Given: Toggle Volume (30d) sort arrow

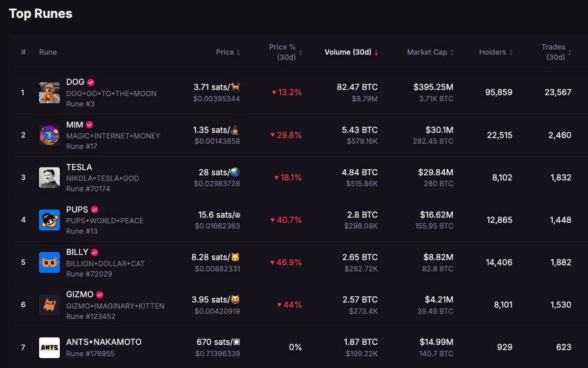Looking at the screenshot, I should pos(376,53).
